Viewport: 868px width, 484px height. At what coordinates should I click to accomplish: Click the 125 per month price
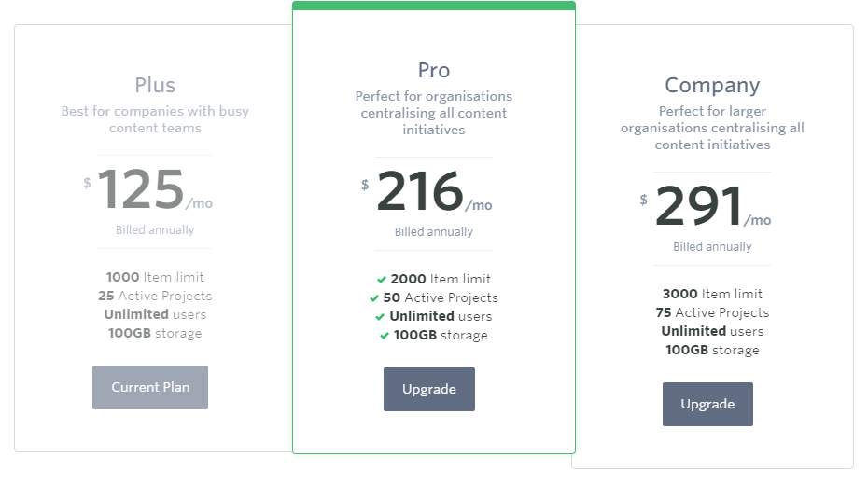[147, 189]
